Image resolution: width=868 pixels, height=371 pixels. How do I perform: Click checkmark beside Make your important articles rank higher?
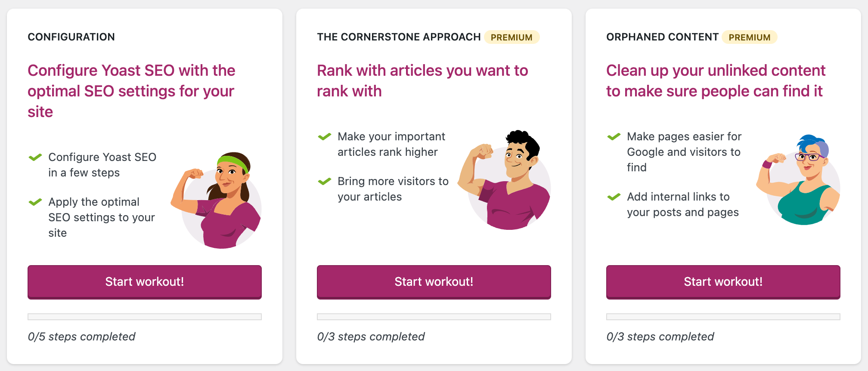point(325,136)
